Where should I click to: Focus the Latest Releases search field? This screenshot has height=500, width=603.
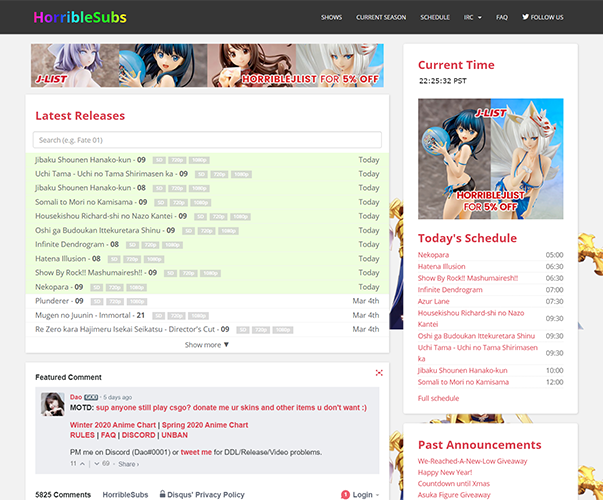[x=207, y=140]
